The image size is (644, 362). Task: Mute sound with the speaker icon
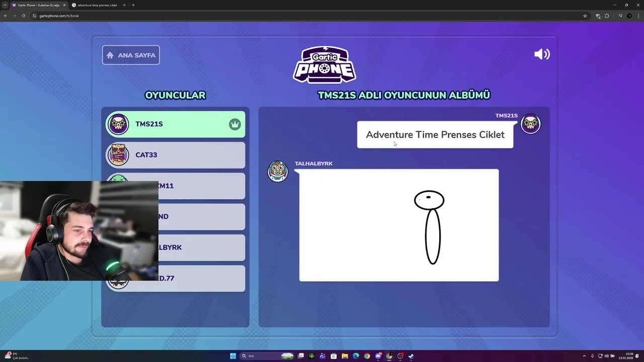[542, 54]
